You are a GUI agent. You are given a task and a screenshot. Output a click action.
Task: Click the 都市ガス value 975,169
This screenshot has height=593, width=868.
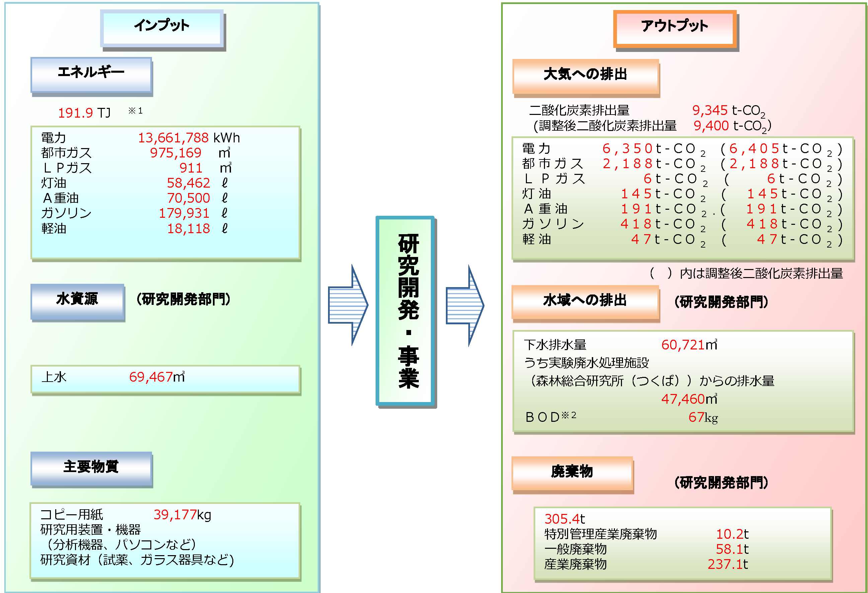tap(175, 152)
